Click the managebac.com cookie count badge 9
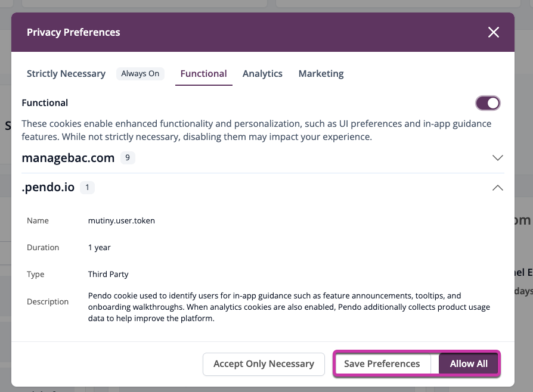 [x=127, y=158]
